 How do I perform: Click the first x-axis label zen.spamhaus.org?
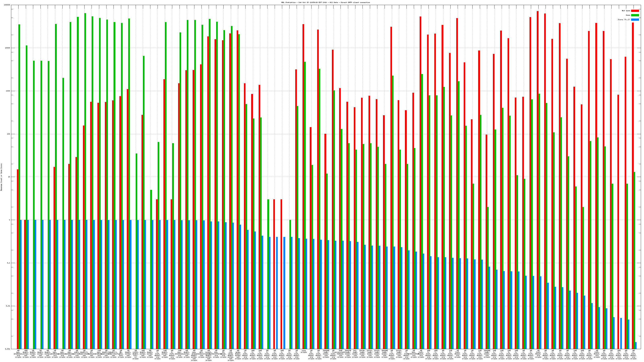[18, 354]
